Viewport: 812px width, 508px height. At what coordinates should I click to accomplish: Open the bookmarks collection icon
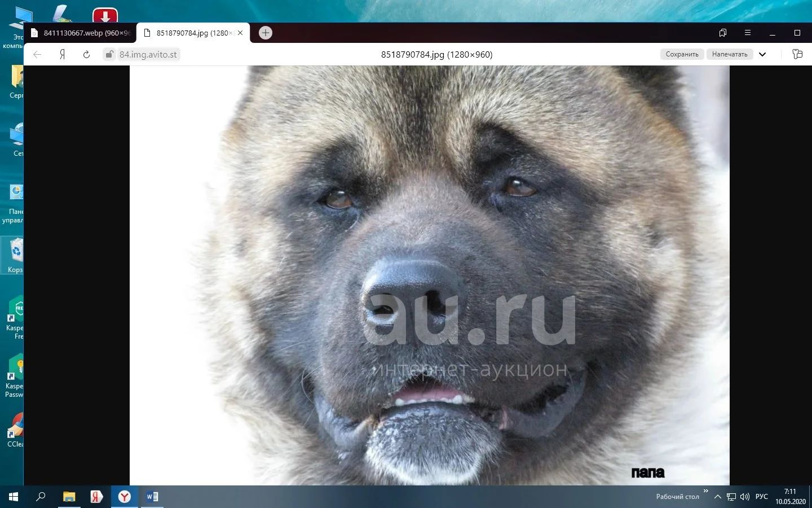click(723, 33)
